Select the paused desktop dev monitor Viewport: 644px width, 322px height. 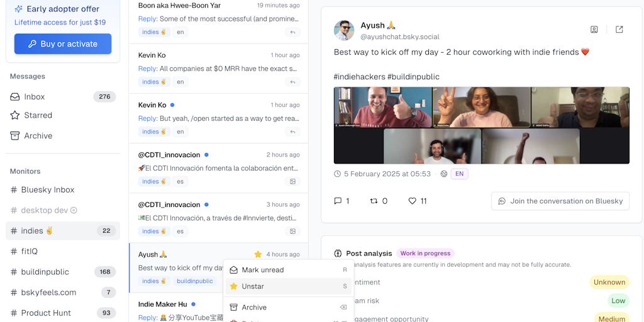(63, 210)
